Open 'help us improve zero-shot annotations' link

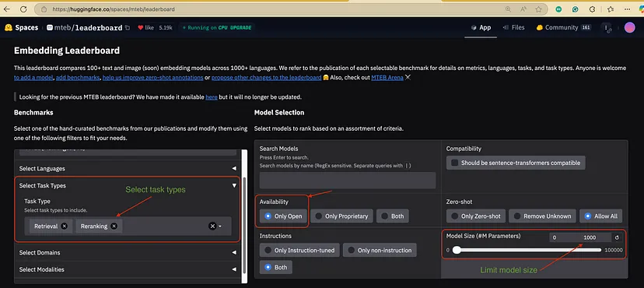152,77
